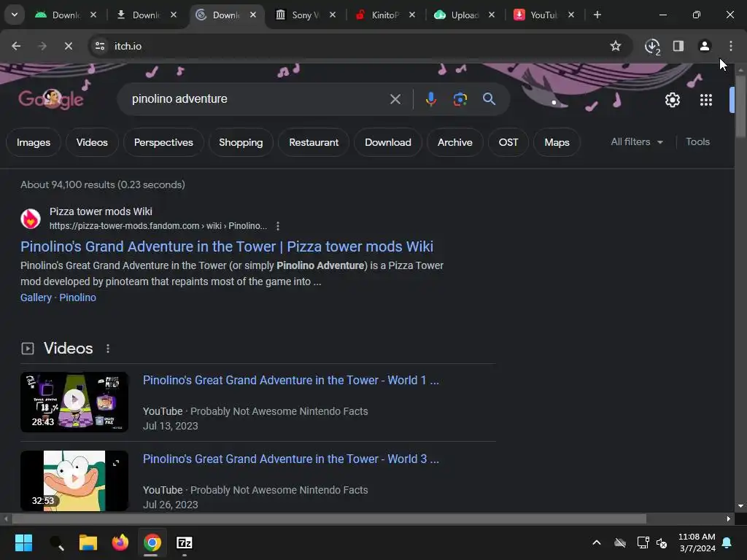Play the 32:53 video thumbnail
The height and width of the screenshot is (560, 747).
click(x=74, y=481)
